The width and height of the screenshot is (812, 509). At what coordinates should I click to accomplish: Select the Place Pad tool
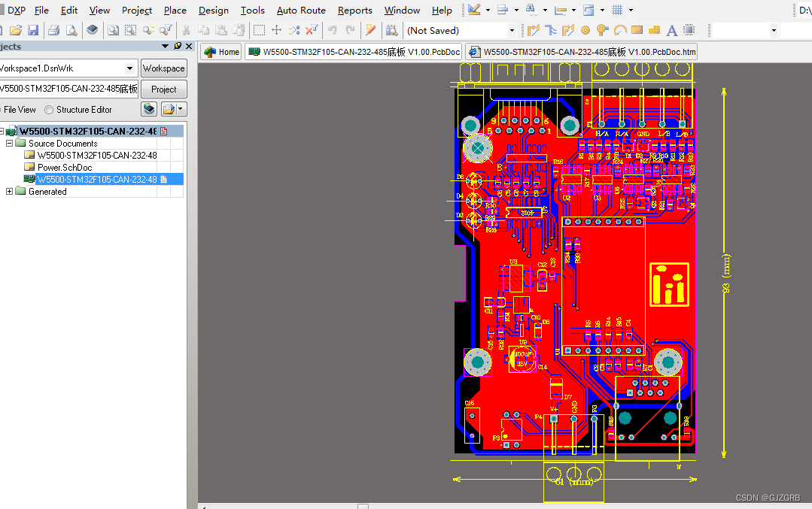pyautogui.click(x=585, y=30)
